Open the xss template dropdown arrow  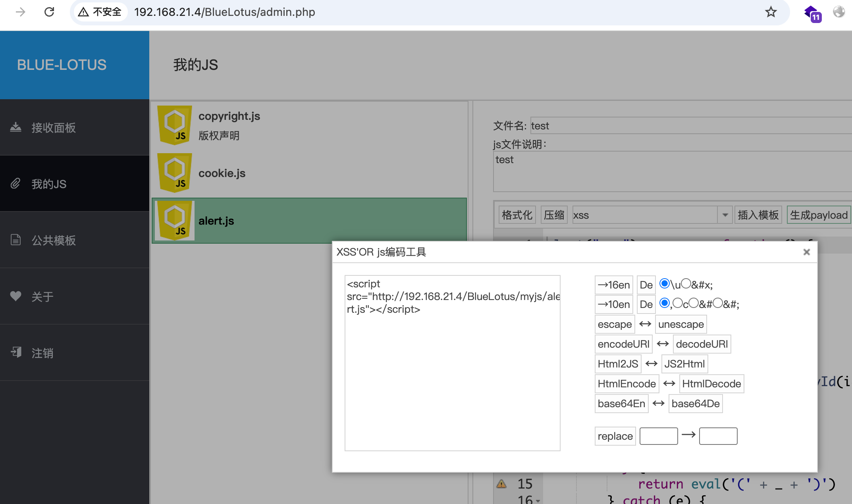coord(725,215)
